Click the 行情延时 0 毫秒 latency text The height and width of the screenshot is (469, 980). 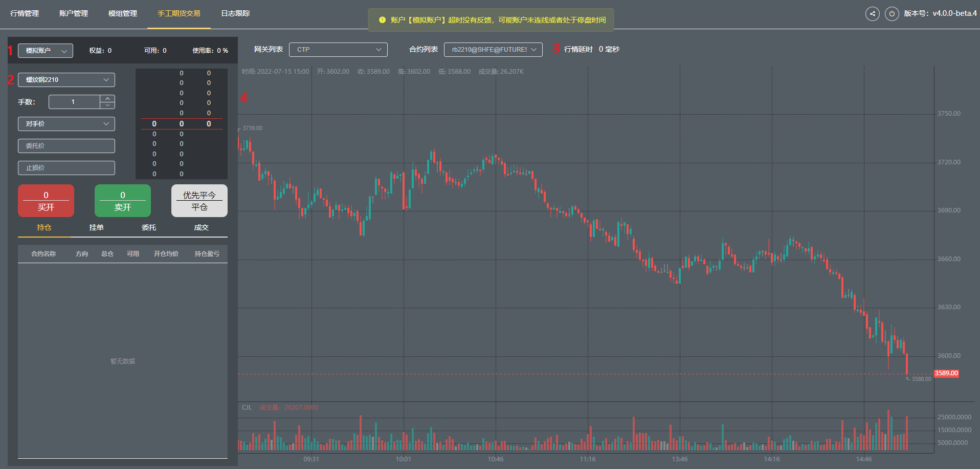pos(592,49)
